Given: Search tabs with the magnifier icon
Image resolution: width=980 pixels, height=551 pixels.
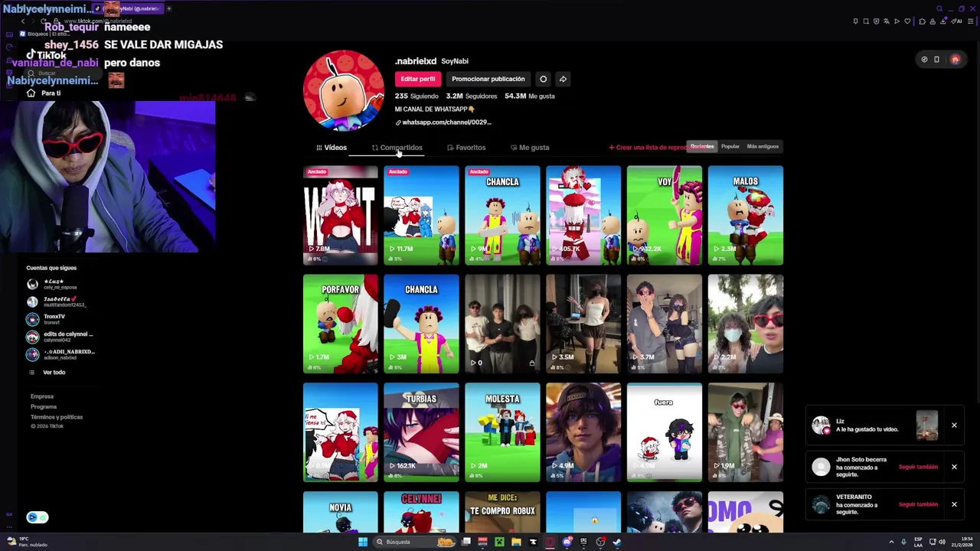Looking at the screenshot, I should pyautogui.click(x=939, y=8).
